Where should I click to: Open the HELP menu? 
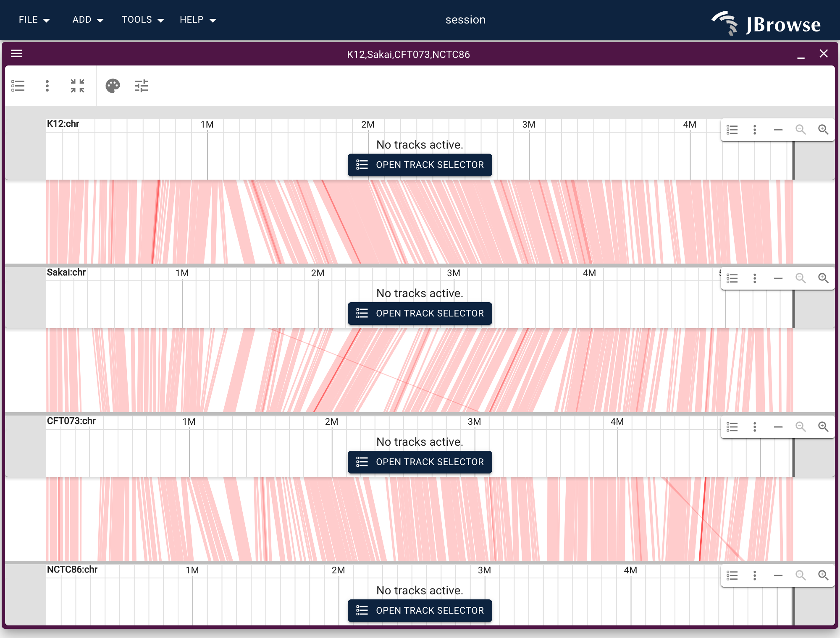click(198, 20)
